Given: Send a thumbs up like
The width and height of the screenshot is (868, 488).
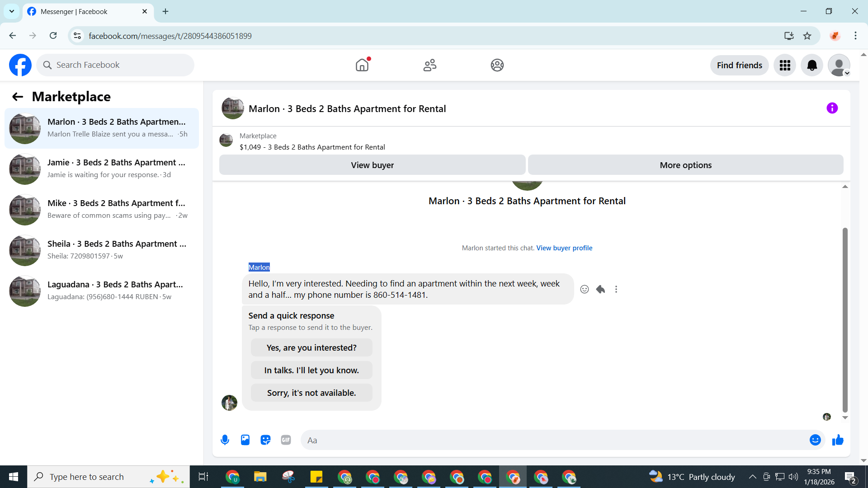Looking at the screenshot, I should coord(838,440).
